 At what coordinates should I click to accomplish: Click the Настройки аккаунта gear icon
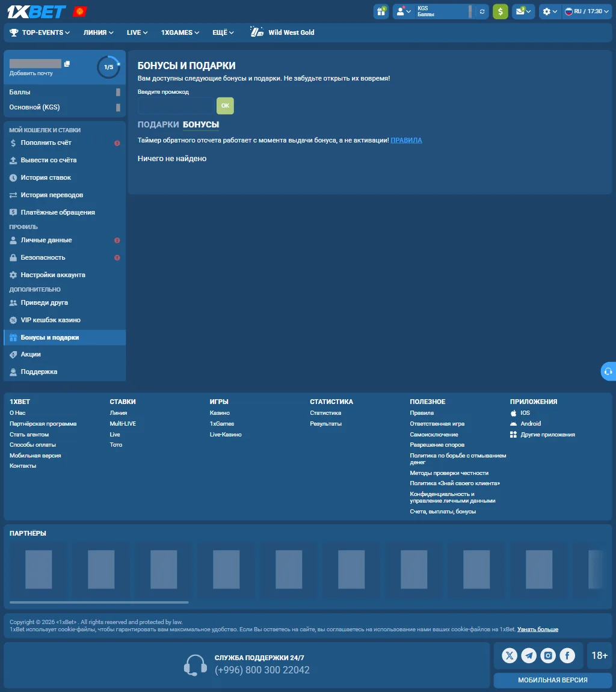click(13, 275)
